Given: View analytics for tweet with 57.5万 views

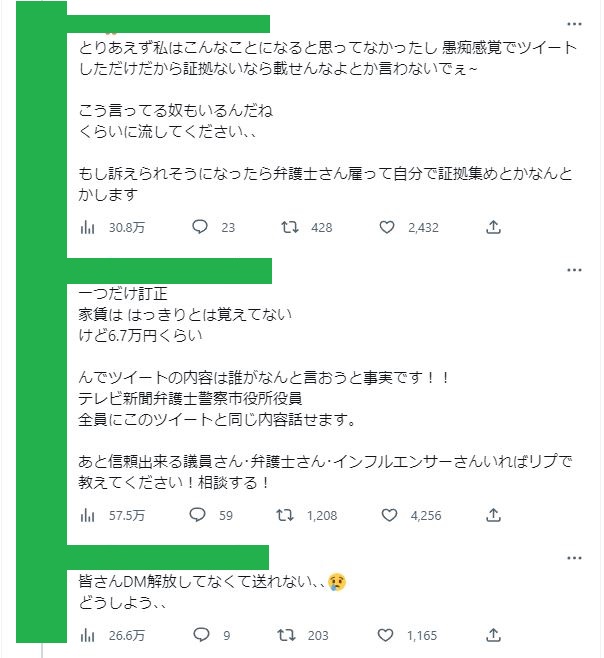Looking at the screenshot, I should pos(88,515).
